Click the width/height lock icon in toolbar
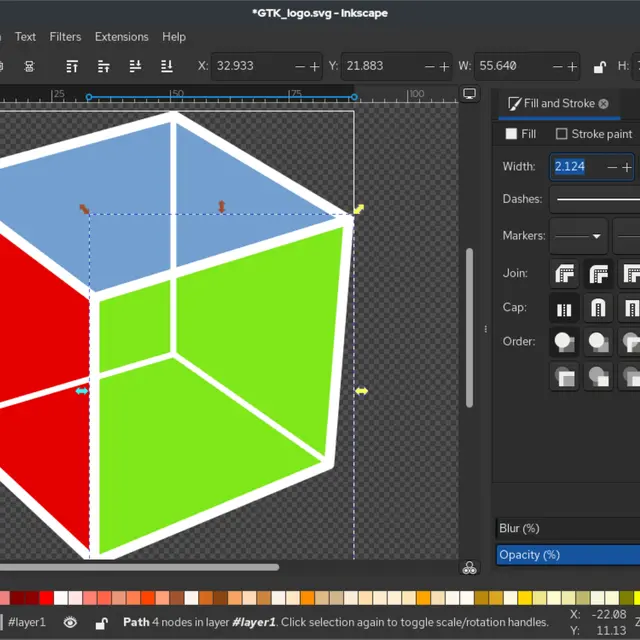640x640 pixels. [x=599, y=66]
